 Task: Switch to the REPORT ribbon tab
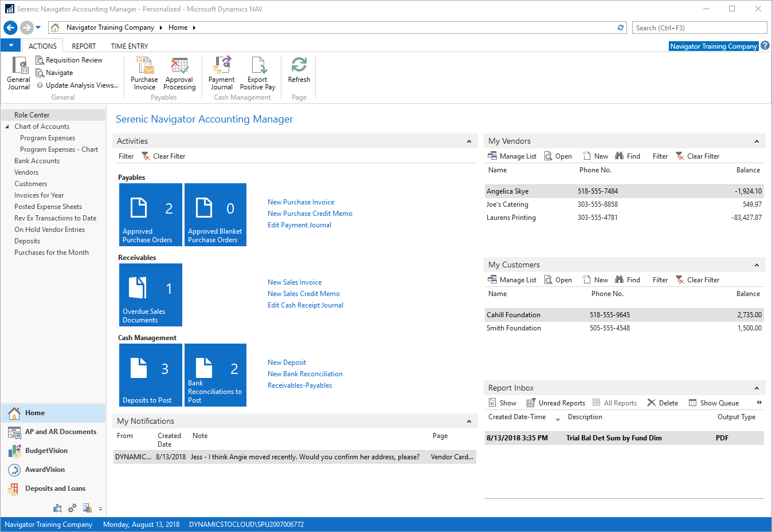84,46
